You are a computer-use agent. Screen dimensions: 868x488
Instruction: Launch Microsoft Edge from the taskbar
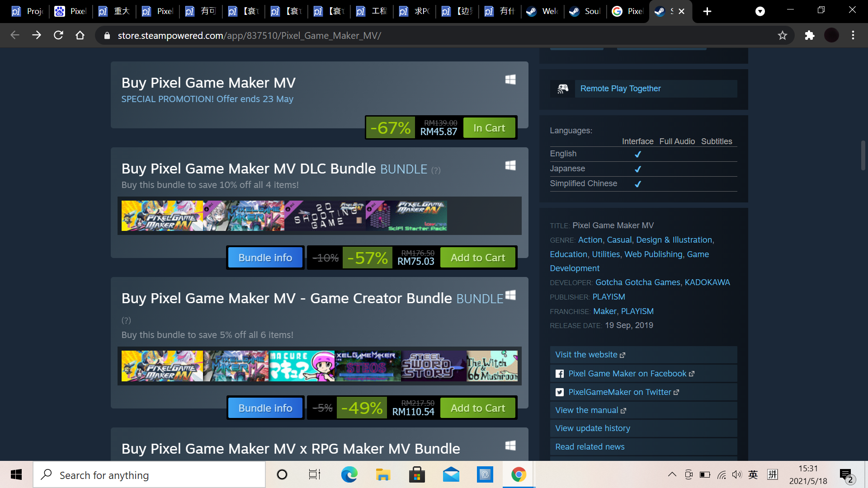pos(349,474)
